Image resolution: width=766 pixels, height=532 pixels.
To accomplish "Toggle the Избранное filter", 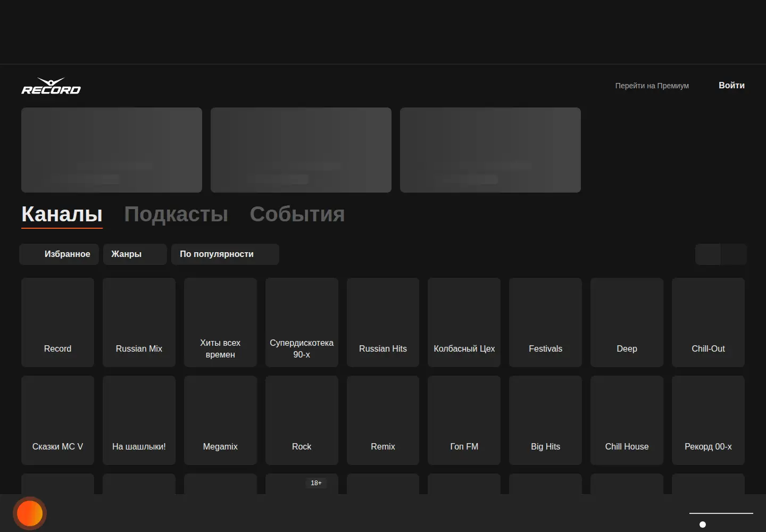I will (x=59, y=254).
